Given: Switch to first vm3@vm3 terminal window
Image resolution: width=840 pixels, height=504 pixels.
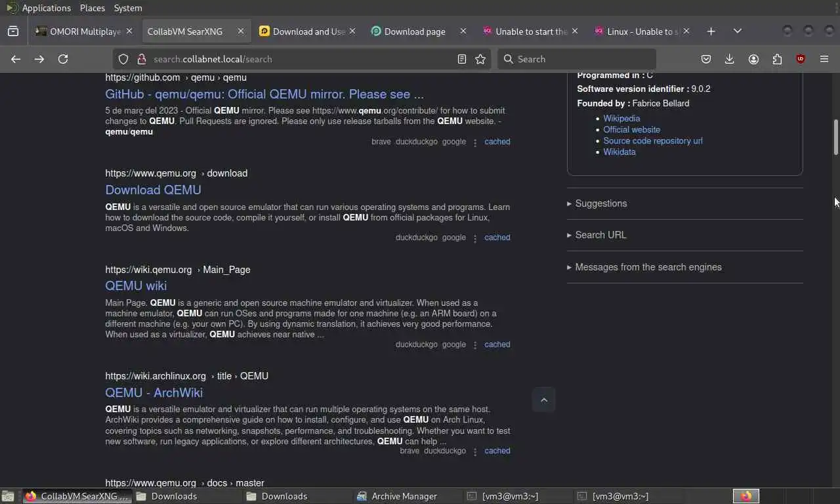Looking at the screenshot, I should click(x=518, y=496).
